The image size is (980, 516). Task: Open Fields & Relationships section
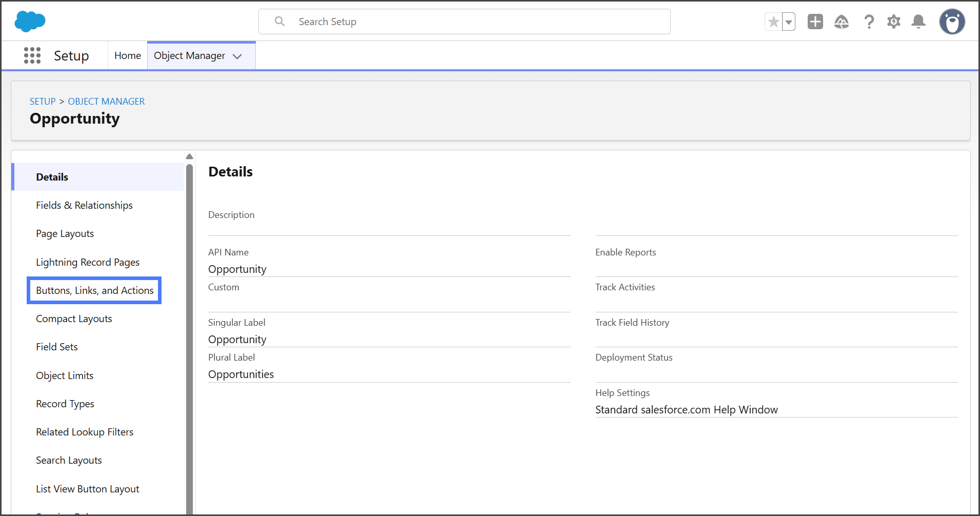pos(84,205)
